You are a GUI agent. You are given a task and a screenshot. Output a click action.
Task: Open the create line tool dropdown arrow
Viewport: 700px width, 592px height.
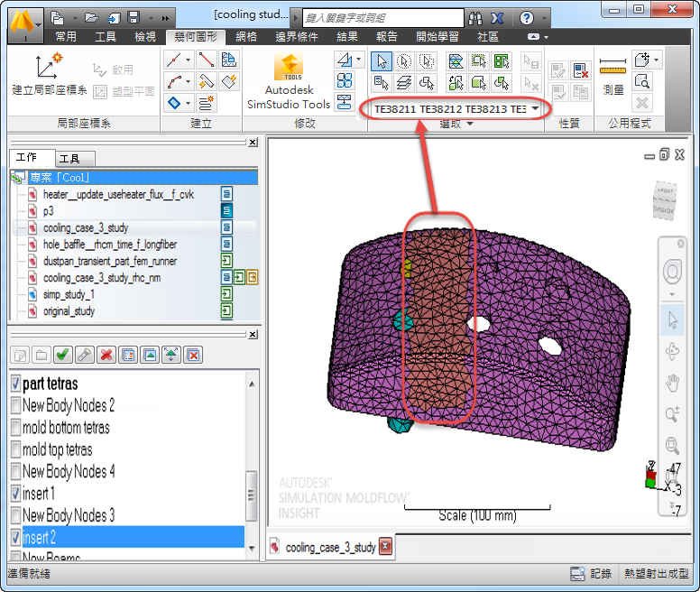tap(189, 60)
